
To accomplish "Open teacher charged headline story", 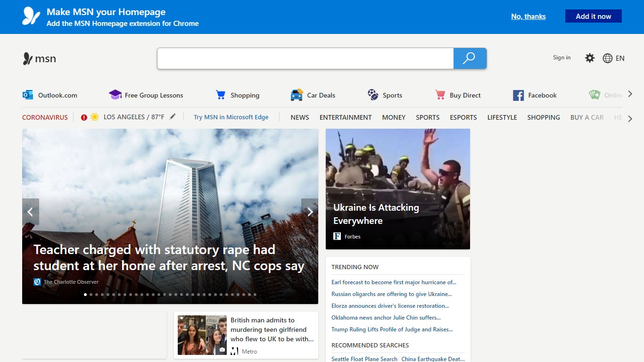I will [x=169, y=257].
